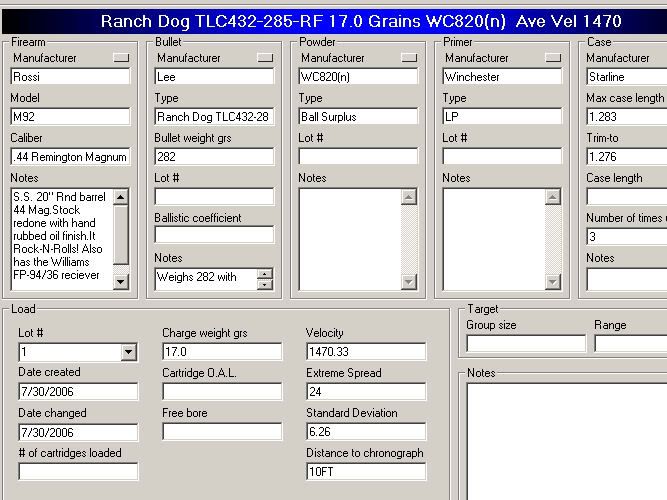Click the Firearm Notes text area
Screen dimensions: 667x500
pyautogui.click(x=62, y=240)
